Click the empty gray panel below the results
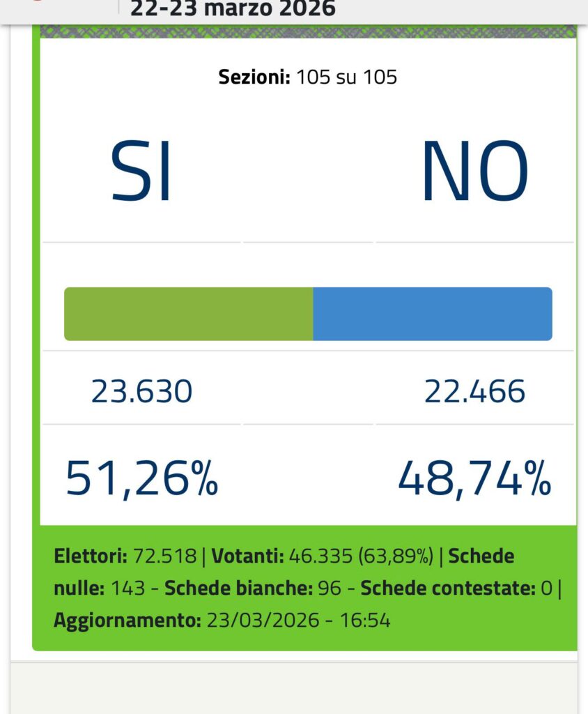Image resolution: width=588 pixels, height=714 pixels. (x=294, y=689)
